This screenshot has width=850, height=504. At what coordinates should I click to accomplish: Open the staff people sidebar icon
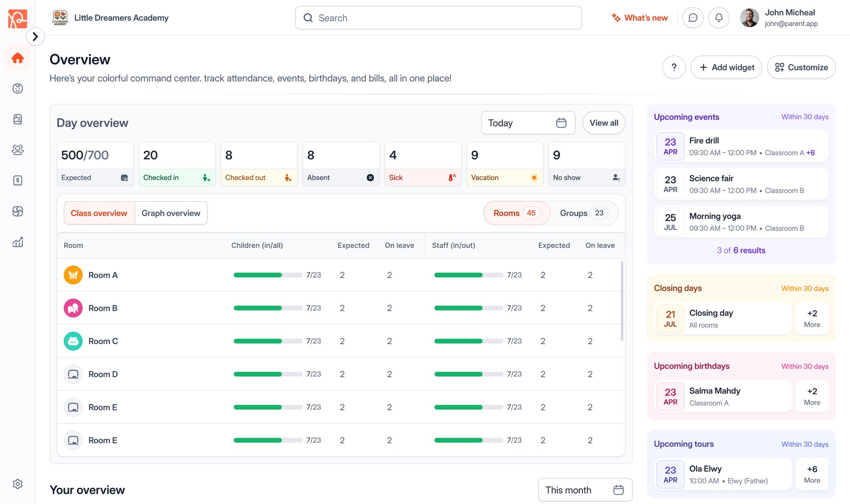tap(17, 150)
